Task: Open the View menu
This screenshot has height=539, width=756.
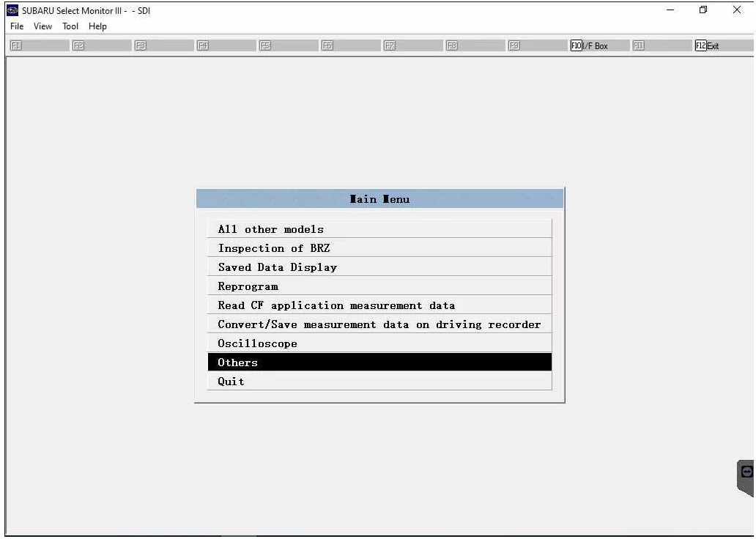Action: [x=42, y=26]
